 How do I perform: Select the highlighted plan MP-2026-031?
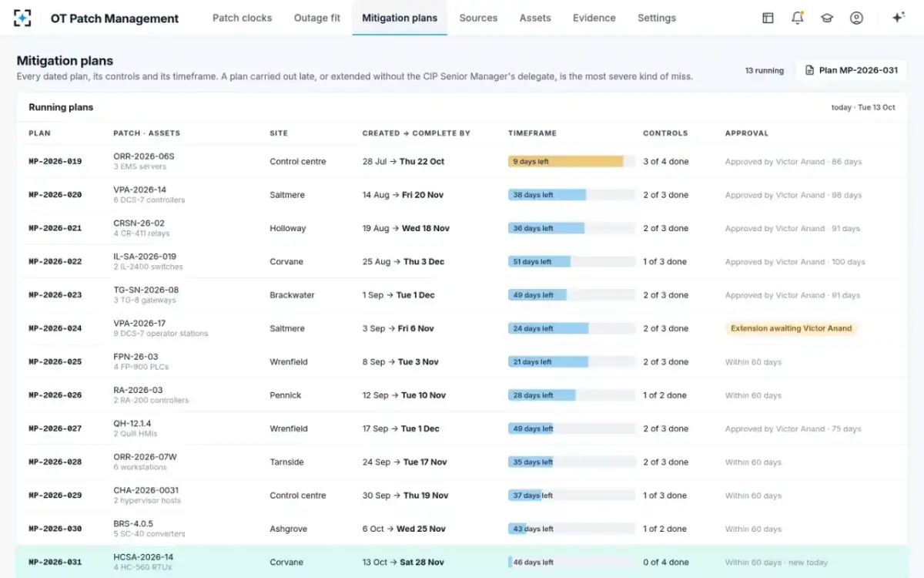coord(461,562)
